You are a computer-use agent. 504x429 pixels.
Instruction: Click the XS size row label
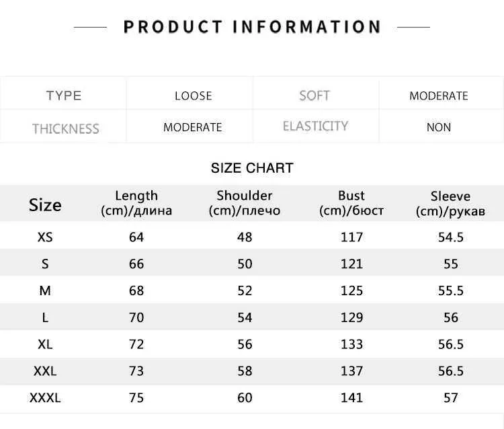click(45, 237)
